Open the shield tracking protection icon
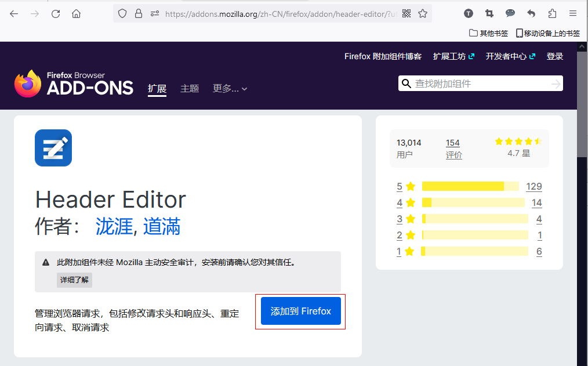Viewport: 588px width, 366px height. click(x=122, y=14)
